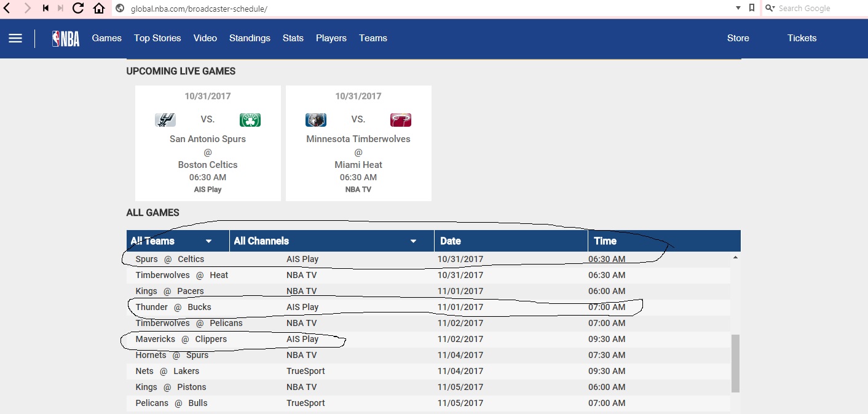Screen dimensions: 868x414
Task: Select the Kings @ Pacers row
Action: pos(428,291)
